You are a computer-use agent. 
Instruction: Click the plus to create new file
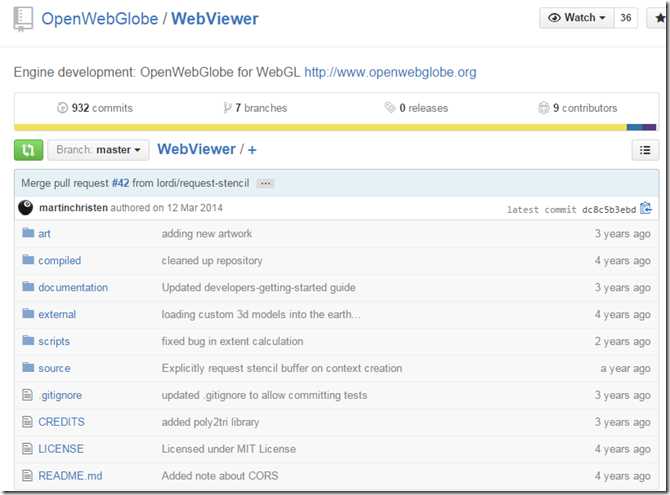click(252, 150)
